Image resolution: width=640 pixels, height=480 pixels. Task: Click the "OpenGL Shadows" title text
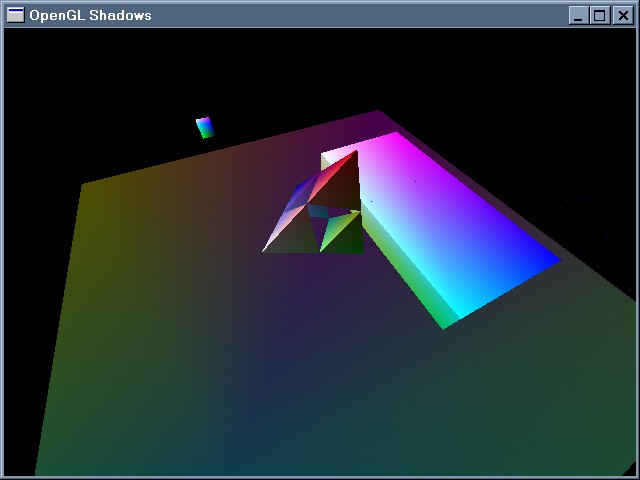click(90, 15)
